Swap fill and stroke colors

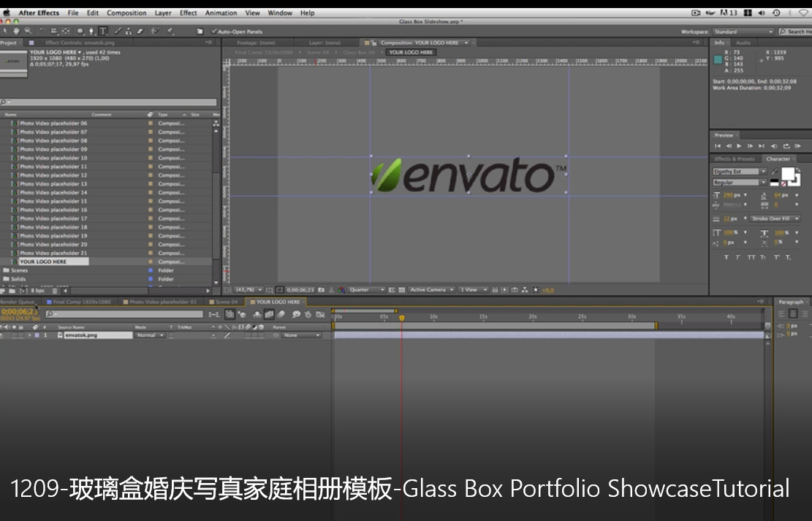(798, 170)
